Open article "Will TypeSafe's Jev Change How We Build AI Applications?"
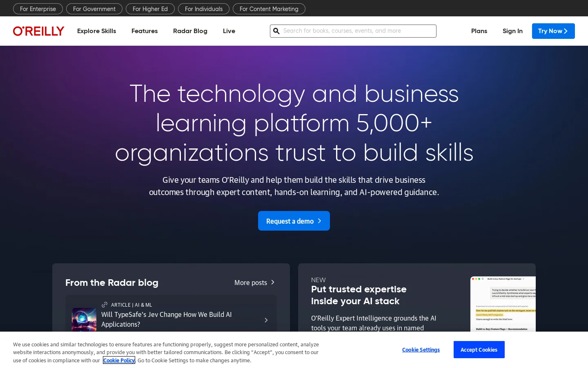 click(167, 319)
